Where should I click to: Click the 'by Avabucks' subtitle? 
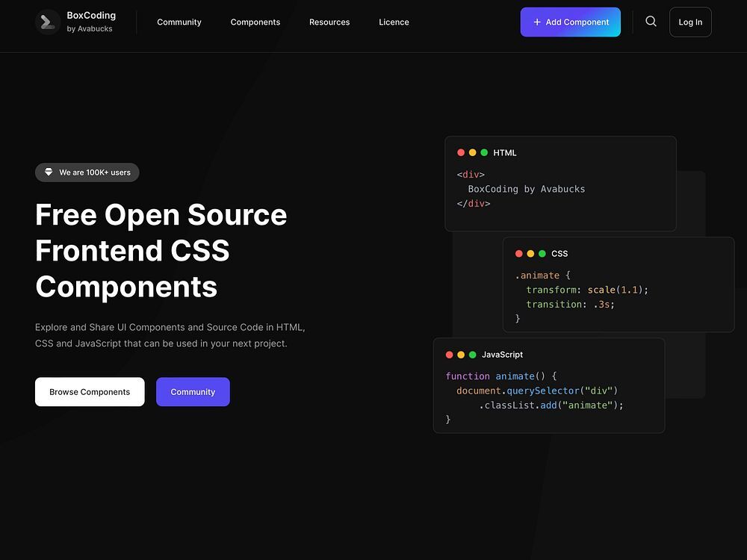tap(90, 28)
